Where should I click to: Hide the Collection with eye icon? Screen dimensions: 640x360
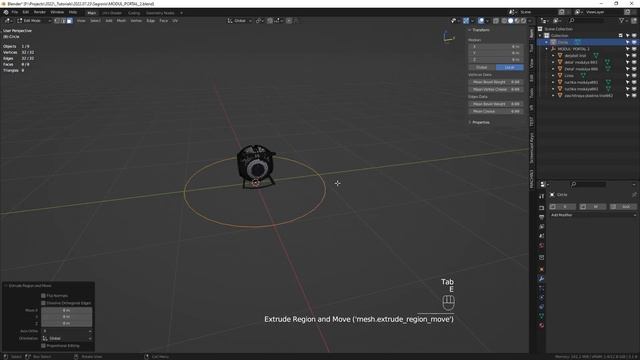click(x=634, y=36)
